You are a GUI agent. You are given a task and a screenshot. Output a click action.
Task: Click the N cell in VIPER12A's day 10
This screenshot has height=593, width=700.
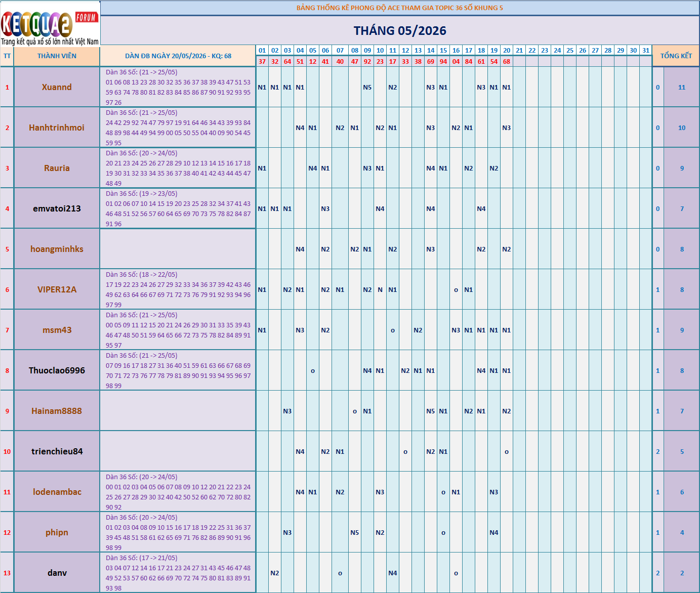[x=380, y=289]
